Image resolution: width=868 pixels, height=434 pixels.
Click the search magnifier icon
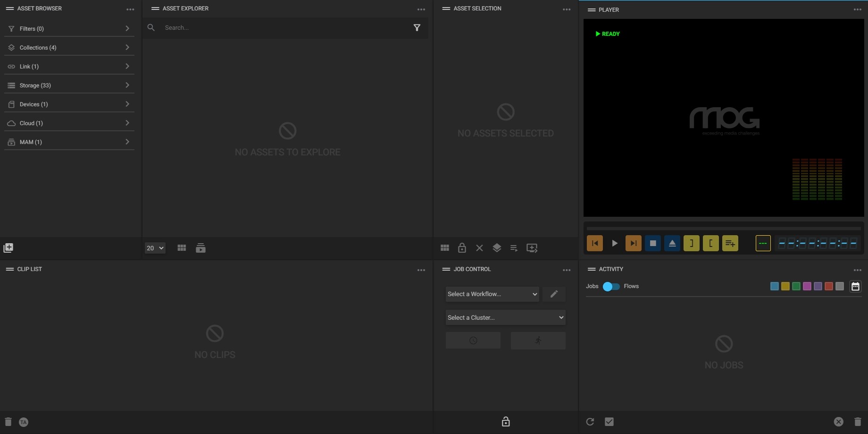pyautogui.click(x=151, y=28)
